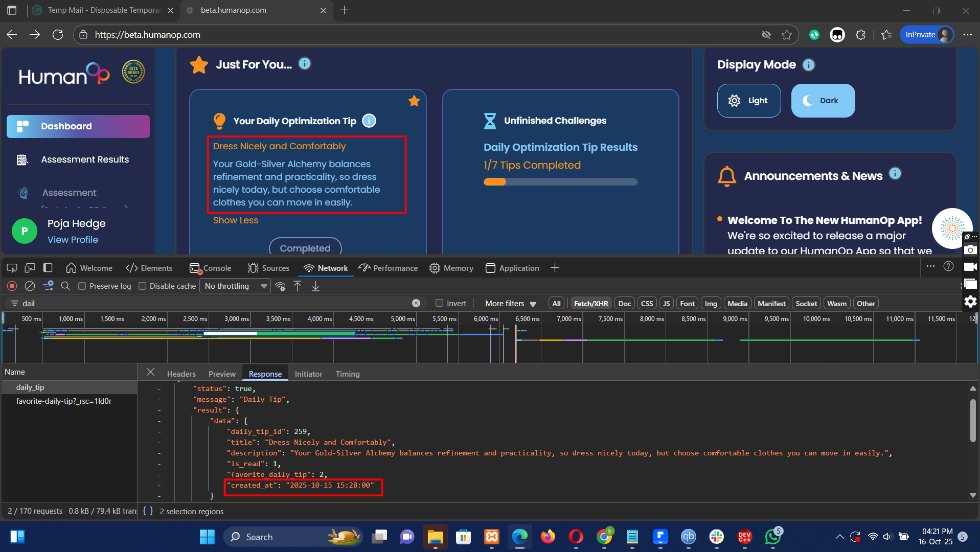Click the pretty-print braces icon

[148, 511]
